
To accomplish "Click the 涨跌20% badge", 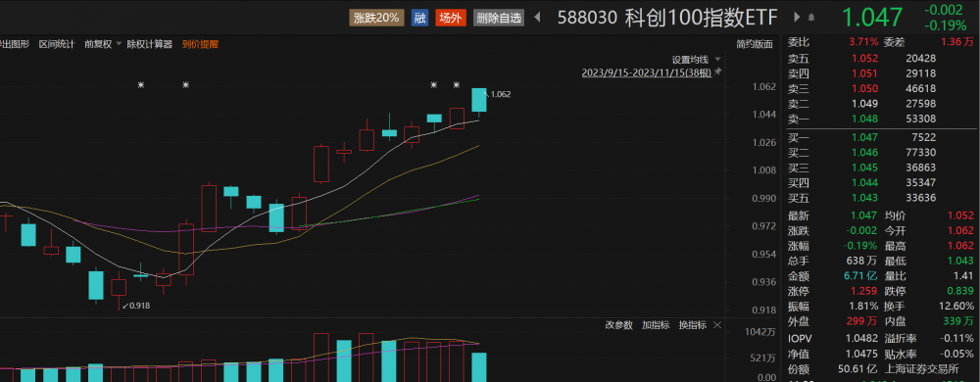I will 377,18.
